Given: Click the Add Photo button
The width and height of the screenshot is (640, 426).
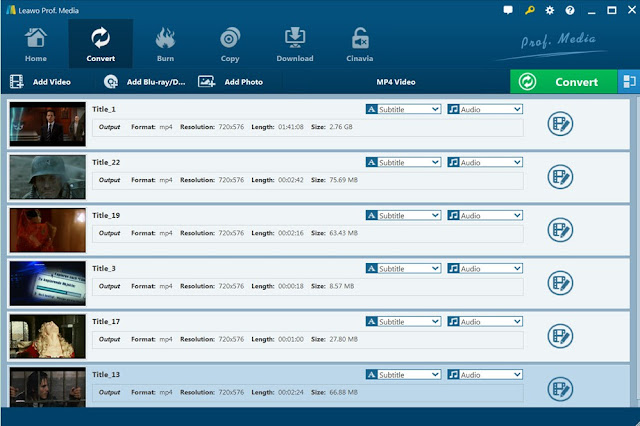Looking at the screenshot, I should [230, 82].
